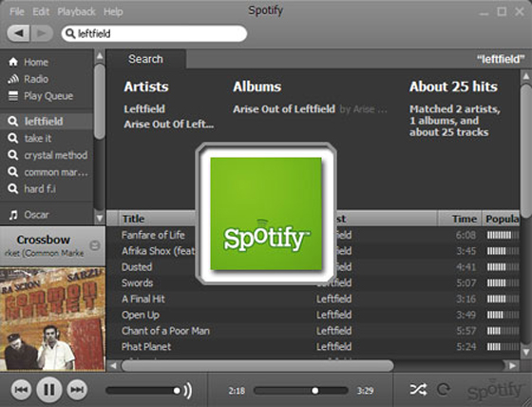
Task: Click the now playing title Crossbow
Action: click(44, 240)
